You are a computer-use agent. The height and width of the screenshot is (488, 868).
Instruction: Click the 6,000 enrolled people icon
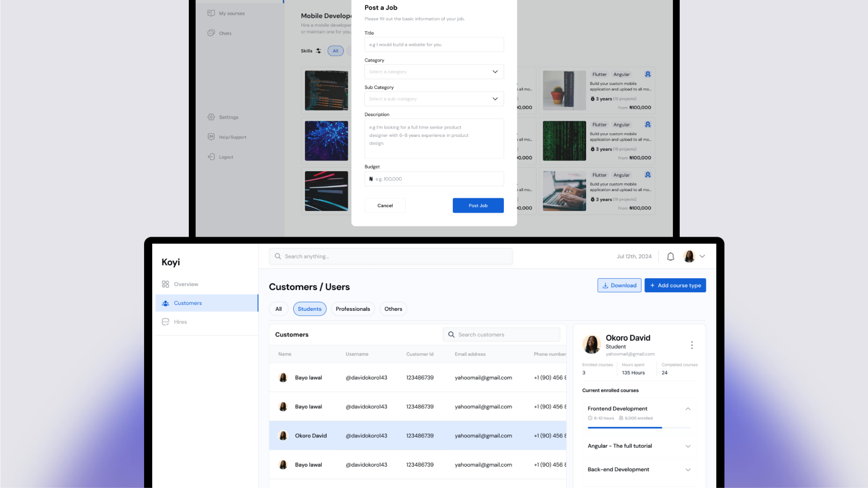coord(621,418)
